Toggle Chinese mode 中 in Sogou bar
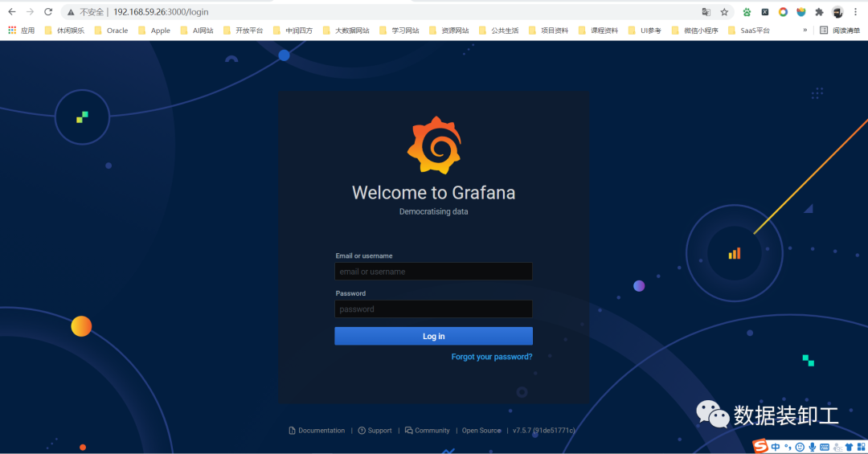Image resolution: width=868 pixels, height=454 pixels. tap(775, 447)
